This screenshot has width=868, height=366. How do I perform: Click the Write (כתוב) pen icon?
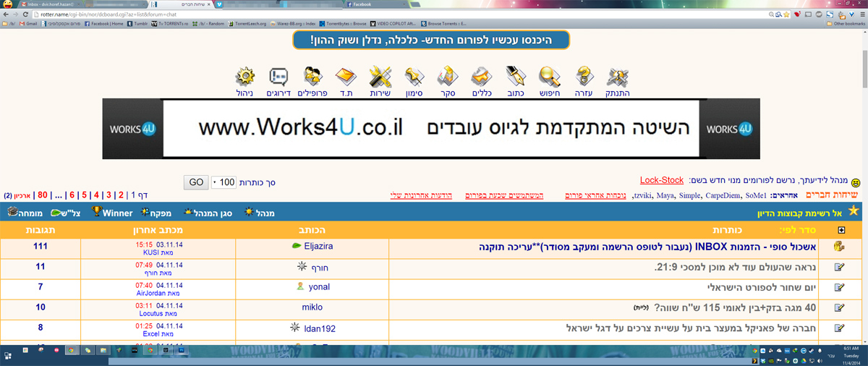coord(516,77)
